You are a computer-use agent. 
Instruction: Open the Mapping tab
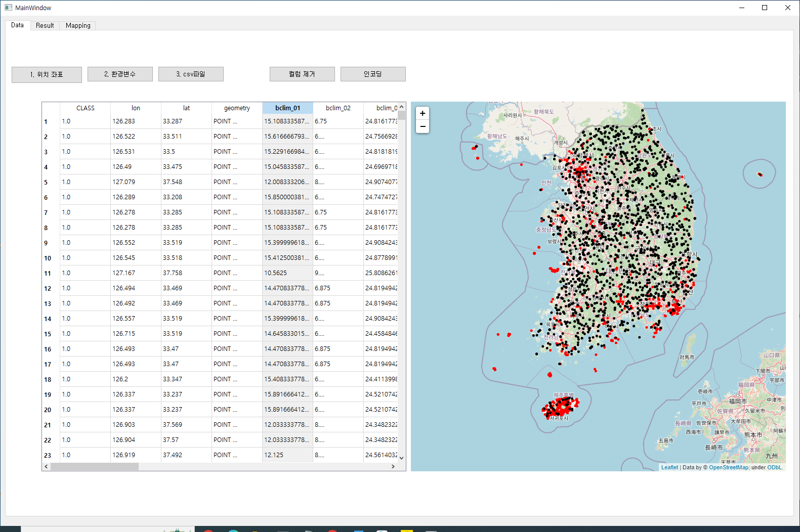coord(78,25)
